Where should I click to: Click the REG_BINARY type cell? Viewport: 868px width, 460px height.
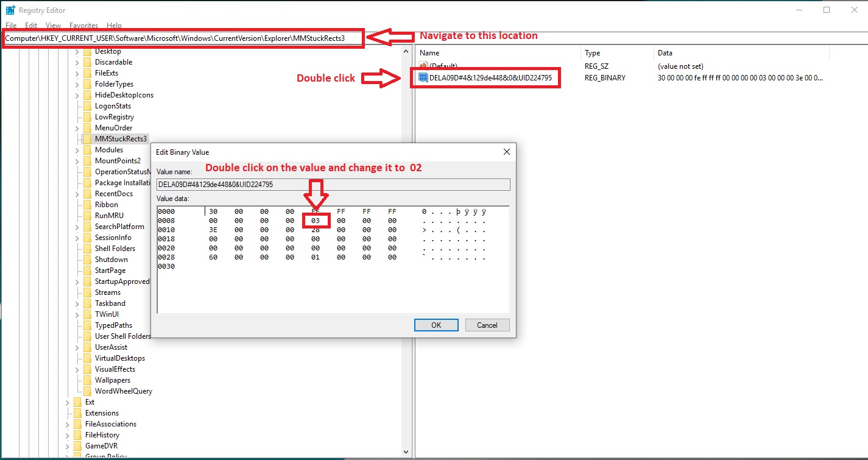point(605,78)
